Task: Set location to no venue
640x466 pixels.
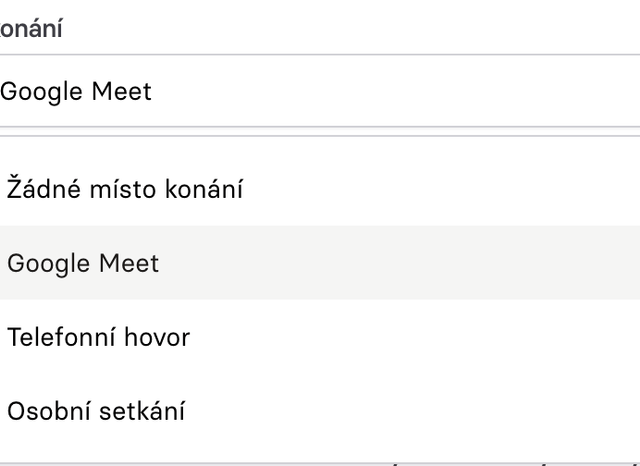Action: pyautogui.click(x=125, y=189)
